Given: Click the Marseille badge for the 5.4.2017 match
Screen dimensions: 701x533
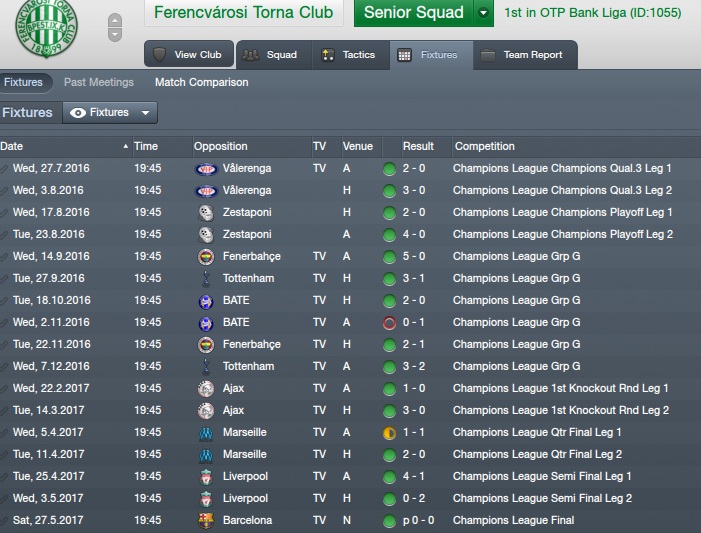Looking at the screenshot, I should [x=206, y=433].
